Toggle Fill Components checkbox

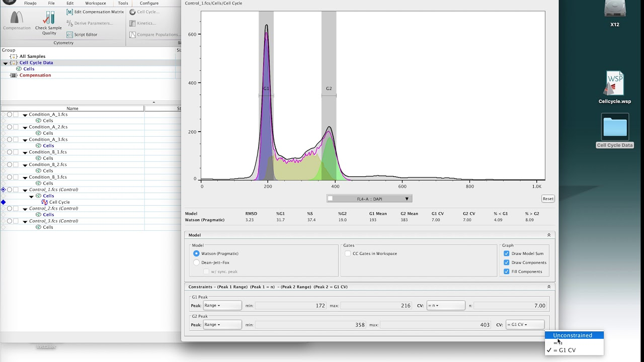[x=507, y=271]
